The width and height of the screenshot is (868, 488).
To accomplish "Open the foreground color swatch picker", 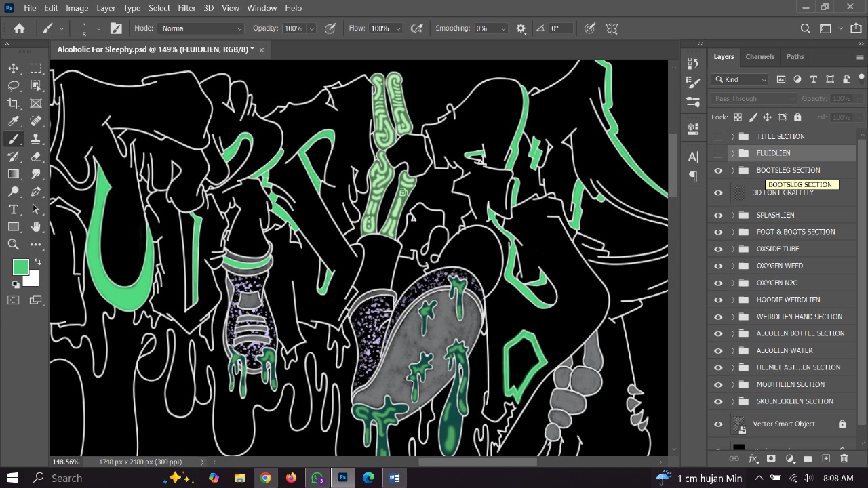I will click(x=20, y=267).
